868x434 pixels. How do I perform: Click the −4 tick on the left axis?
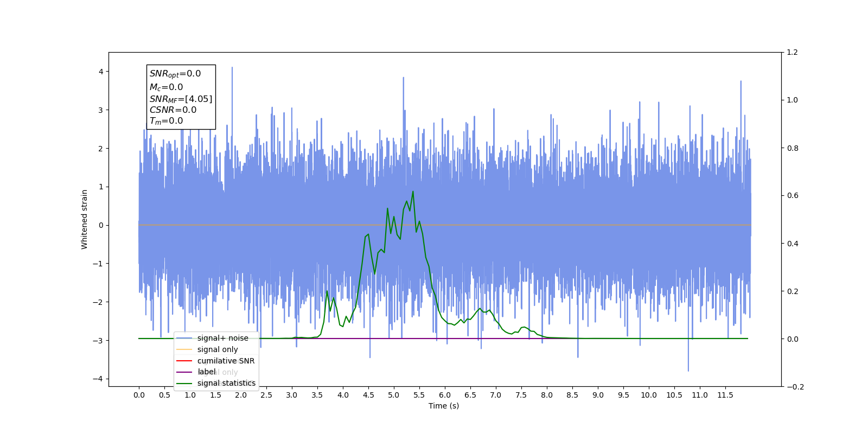98,379
